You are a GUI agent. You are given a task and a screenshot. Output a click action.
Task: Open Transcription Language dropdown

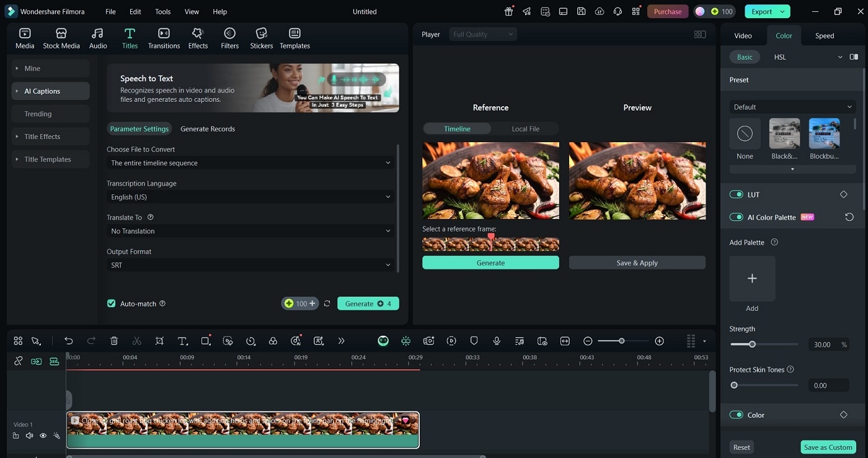(x=251, y=197)
